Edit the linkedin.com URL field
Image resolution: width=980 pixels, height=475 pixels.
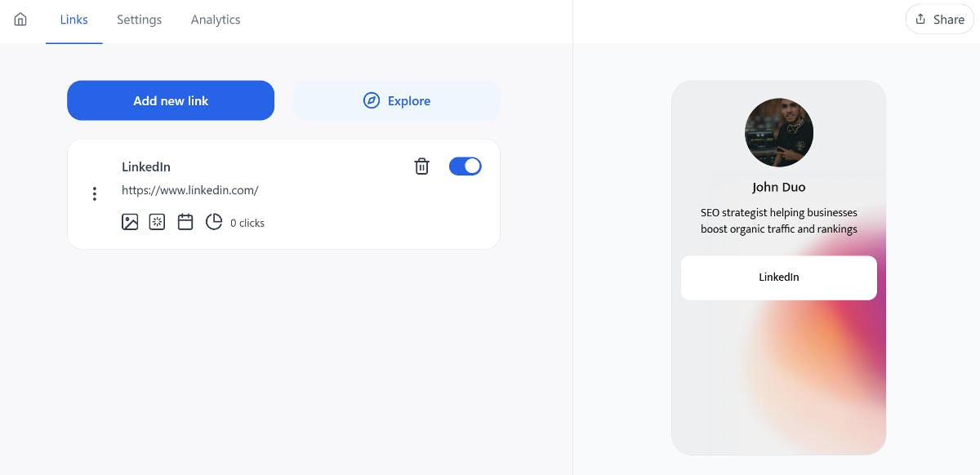tap(190, 190)
